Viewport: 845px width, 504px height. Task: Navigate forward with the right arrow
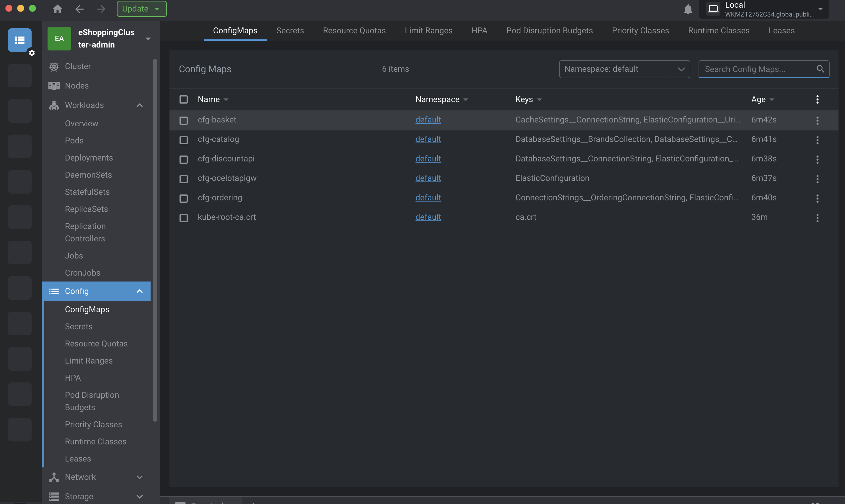coord(101,9)
